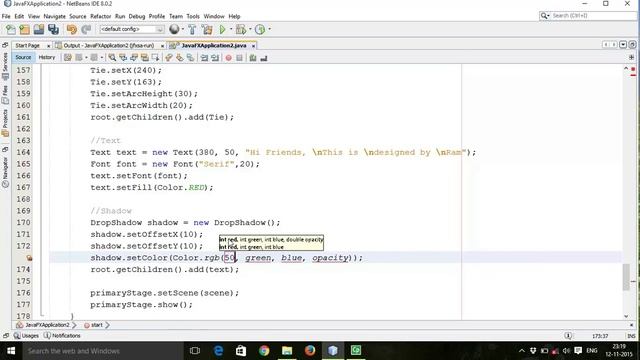Click Next Bookmark icon
Image resolution: width=640 pixels, height=360 pixels.
180,58
